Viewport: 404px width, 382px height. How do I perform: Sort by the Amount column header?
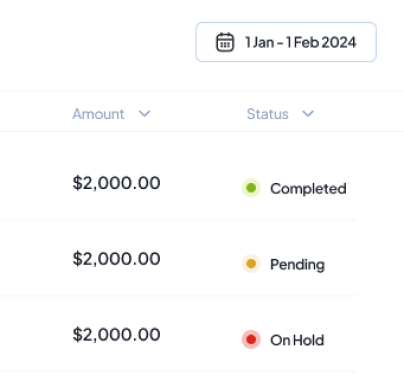point(98,114)
